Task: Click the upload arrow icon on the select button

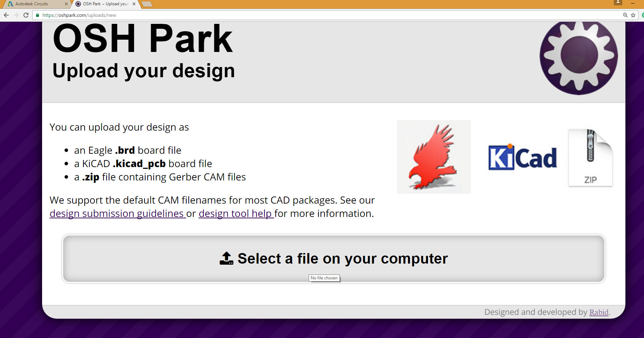Action: (226, 258)
